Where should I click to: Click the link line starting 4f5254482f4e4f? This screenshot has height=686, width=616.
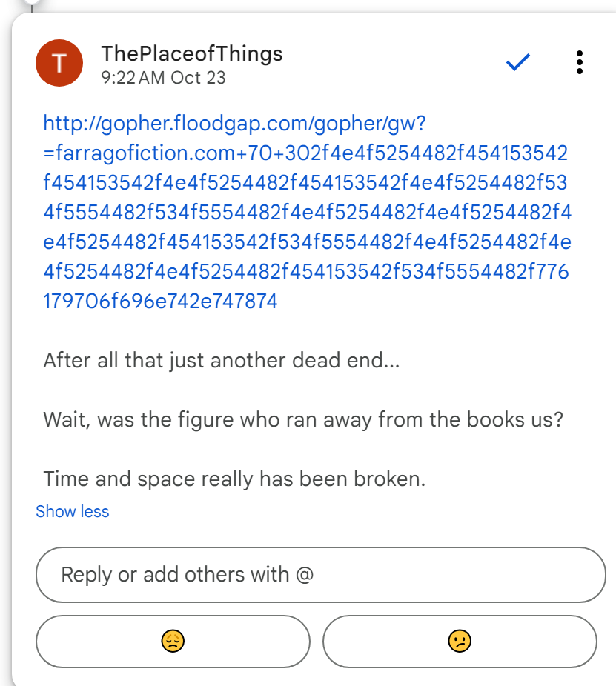[x=305, y=272]
